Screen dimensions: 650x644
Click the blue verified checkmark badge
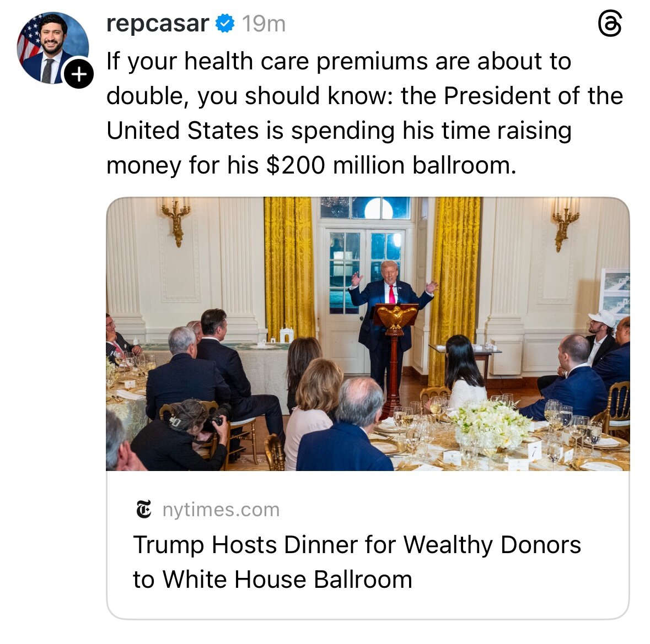click(225, 24)
